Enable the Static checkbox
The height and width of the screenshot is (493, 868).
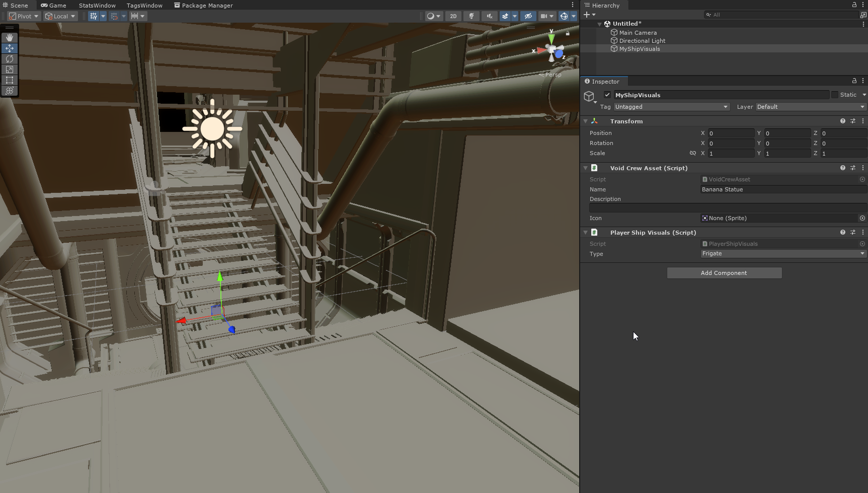tap(835, 95)
